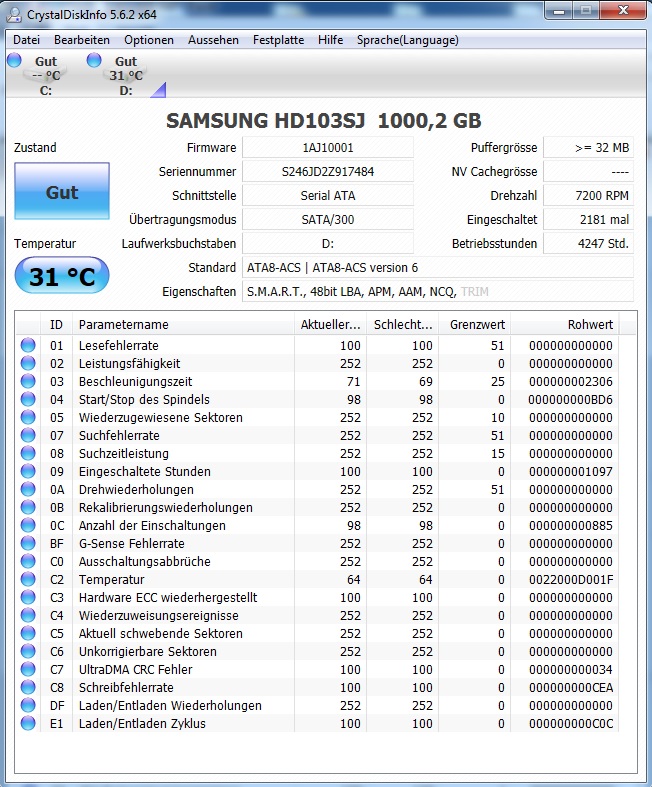Click the status orb for Schreibfehlerrate
This screenshot has height=787, width=652.
[x=28, y=687]
